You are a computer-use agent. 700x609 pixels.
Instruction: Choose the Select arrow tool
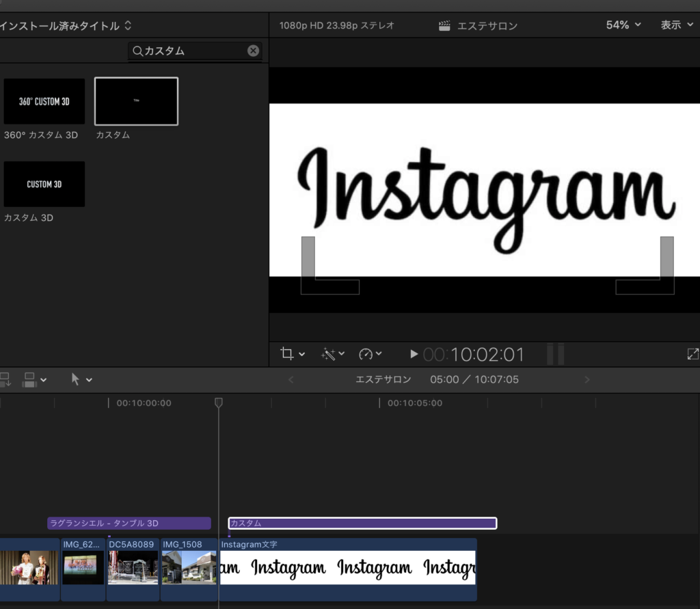coord(75,379)
